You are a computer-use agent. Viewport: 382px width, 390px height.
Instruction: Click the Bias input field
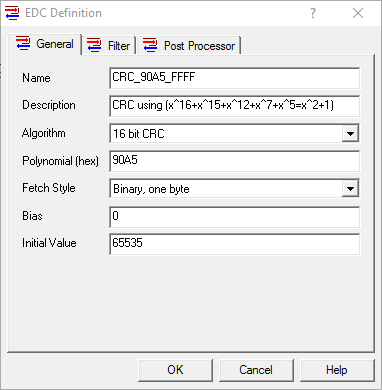(x=235, y=217)
